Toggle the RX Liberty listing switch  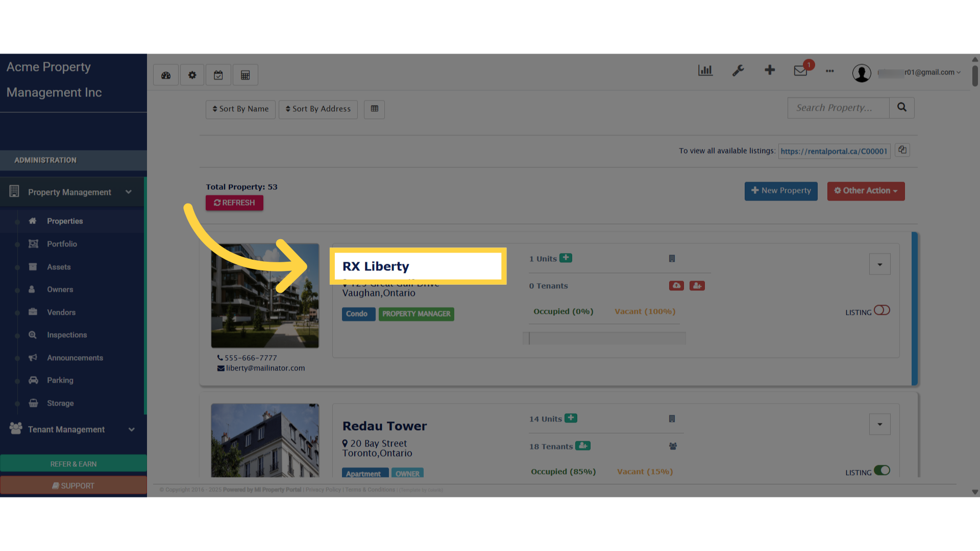pos(881,310)
